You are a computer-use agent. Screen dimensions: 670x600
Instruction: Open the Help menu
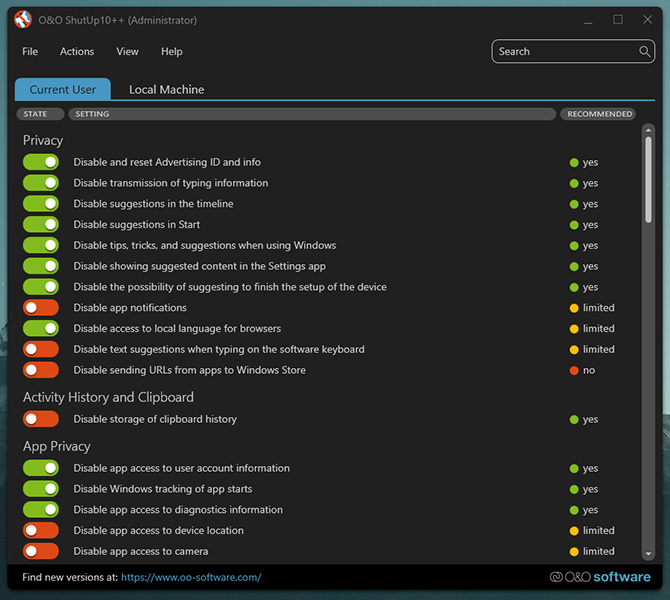172,51
